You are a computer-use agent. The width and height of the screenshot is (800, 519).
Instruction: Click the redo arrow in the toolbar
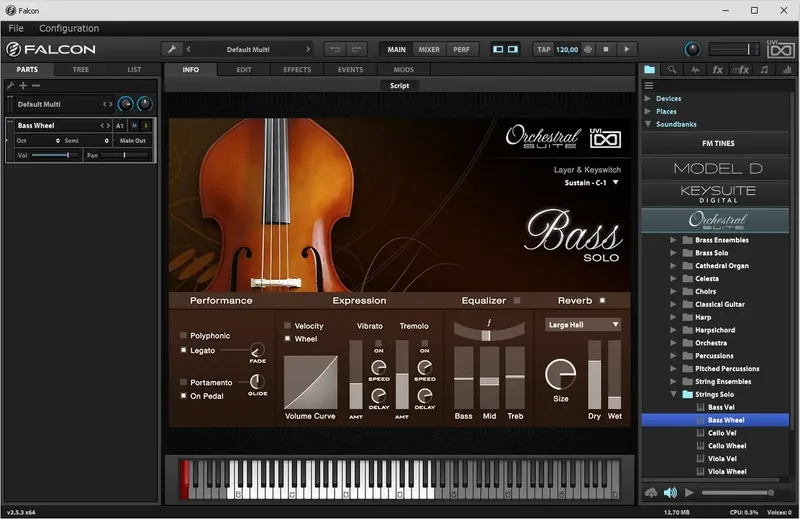[x=356, y=50]
